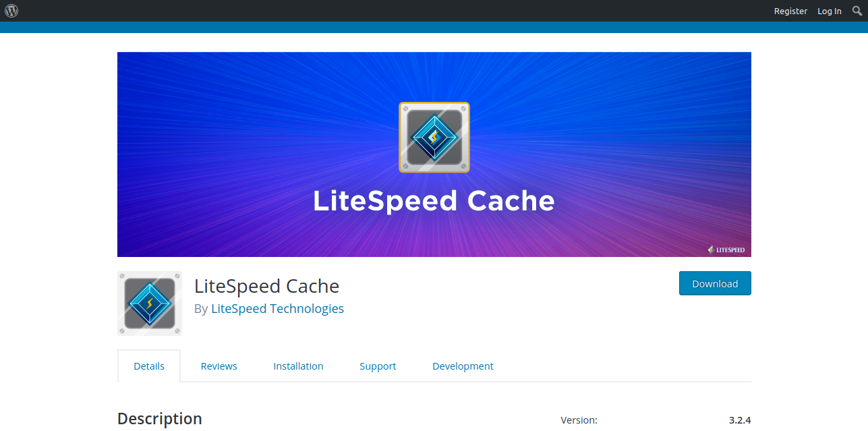868x431 pixels.
Task: Click the Register link
Action: click(790, 11)
